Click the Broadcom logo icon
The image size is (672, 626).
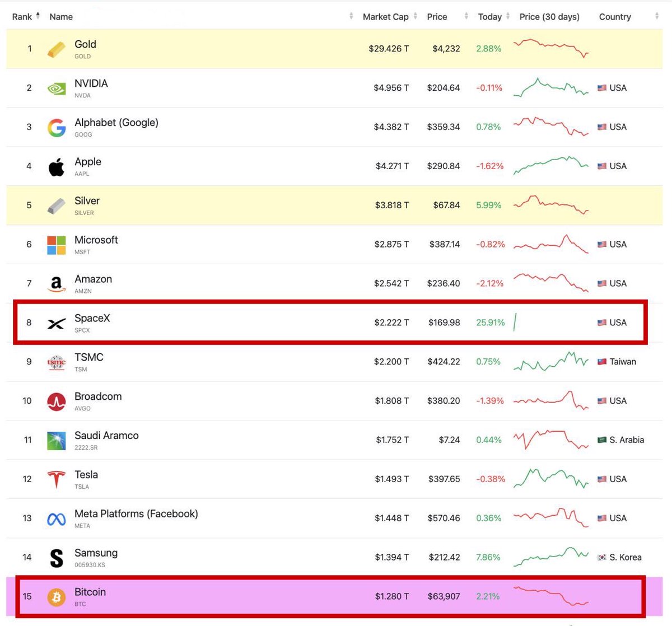point(56,401)
